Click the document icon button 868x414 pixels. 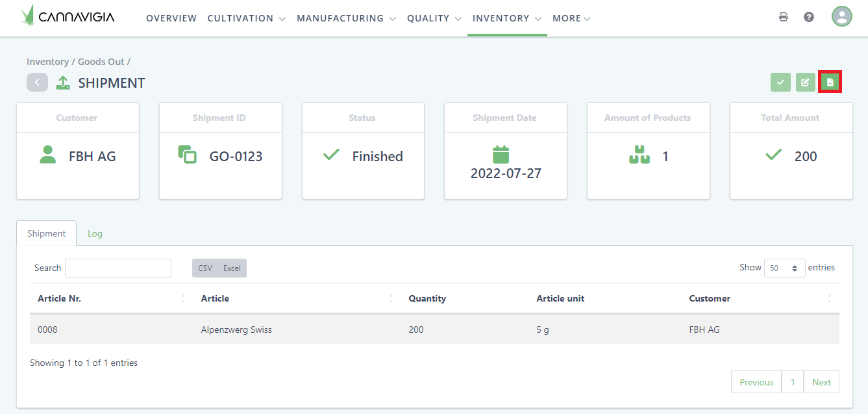pos(830,82)
